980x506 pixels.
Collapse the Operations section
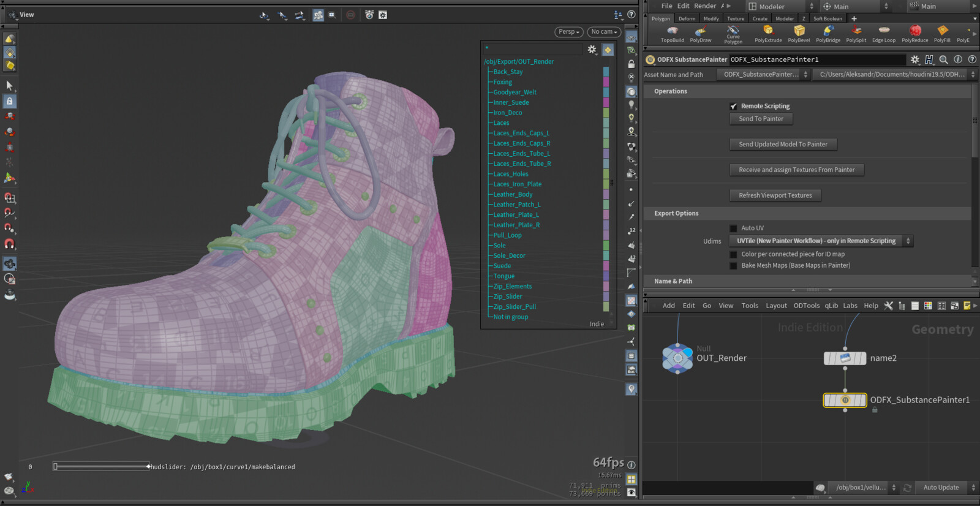[671, 91]
